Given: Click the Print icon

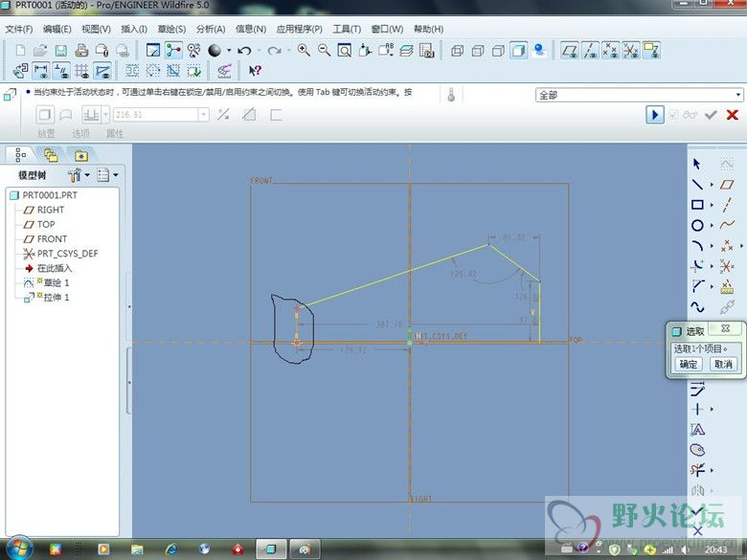Looking at the screenshot, I should click(x=81, y=51).
